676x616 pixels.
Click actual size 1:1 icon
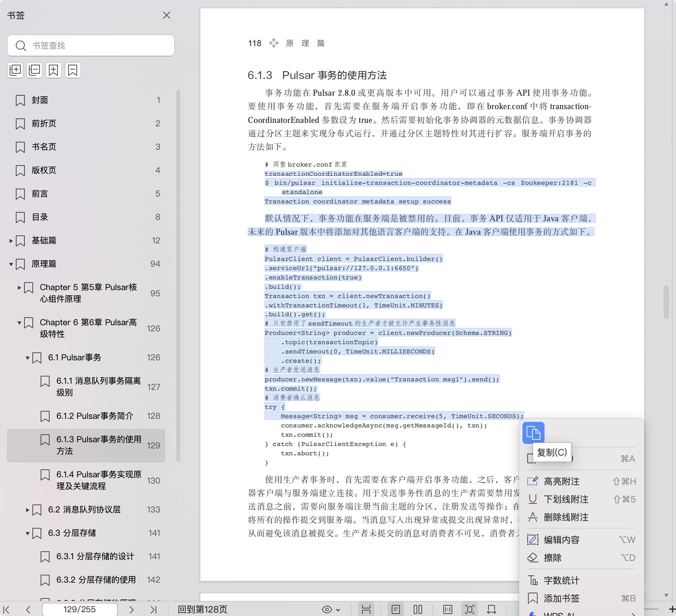(448, 609)
